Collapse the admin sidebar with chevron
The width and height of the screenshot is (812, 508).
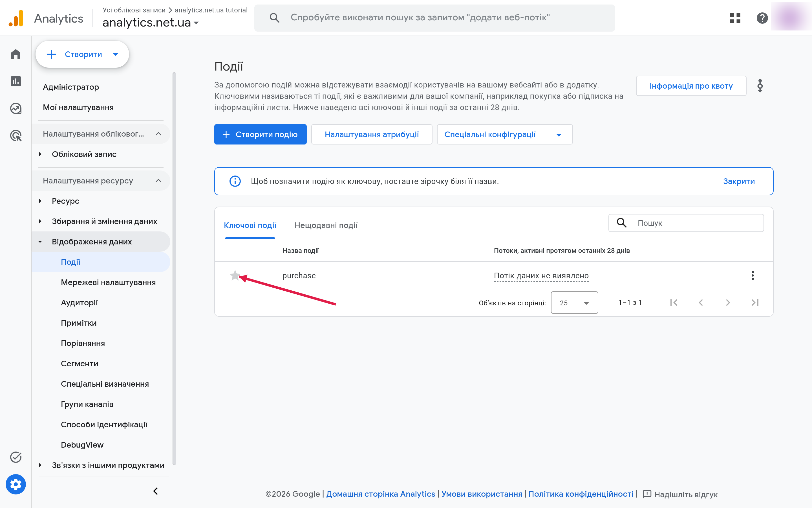pyautogui.click(x=156, y=491)
